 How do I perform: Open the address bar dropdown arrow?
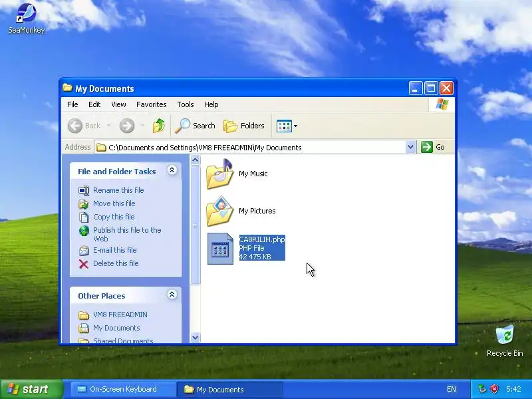[x=410, y=147]
